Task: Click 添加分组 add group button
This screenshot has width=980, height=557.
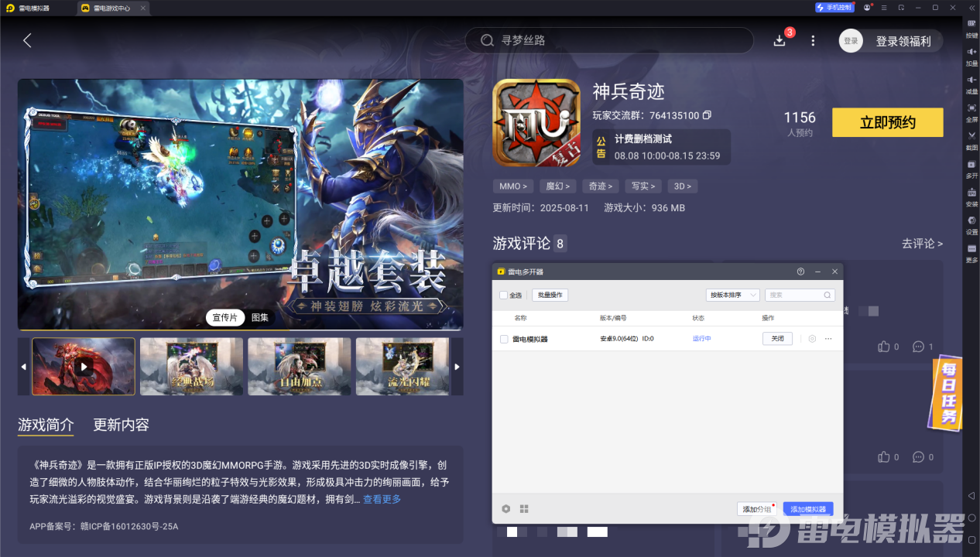Action: 756,509
